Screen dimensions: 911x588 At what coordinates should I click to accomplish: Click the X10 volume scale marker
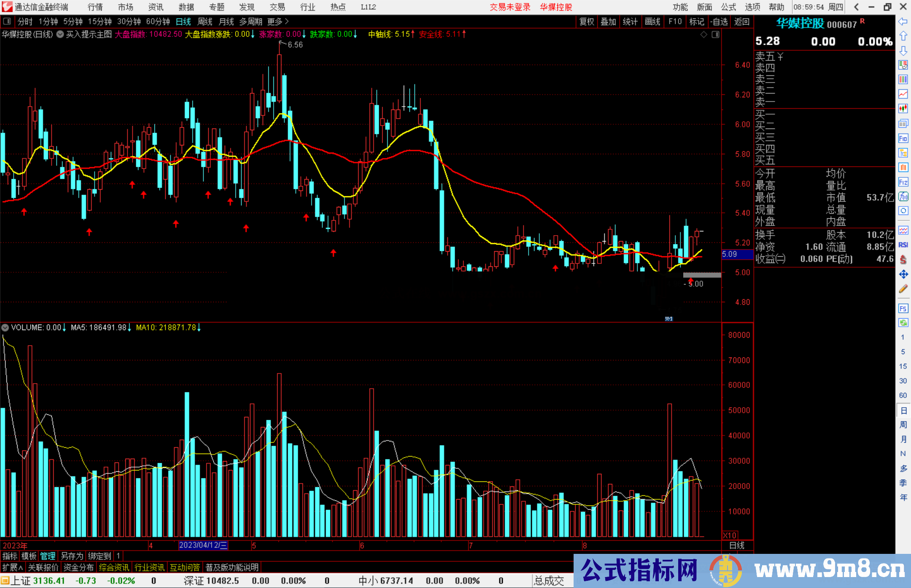click(730, 535)
